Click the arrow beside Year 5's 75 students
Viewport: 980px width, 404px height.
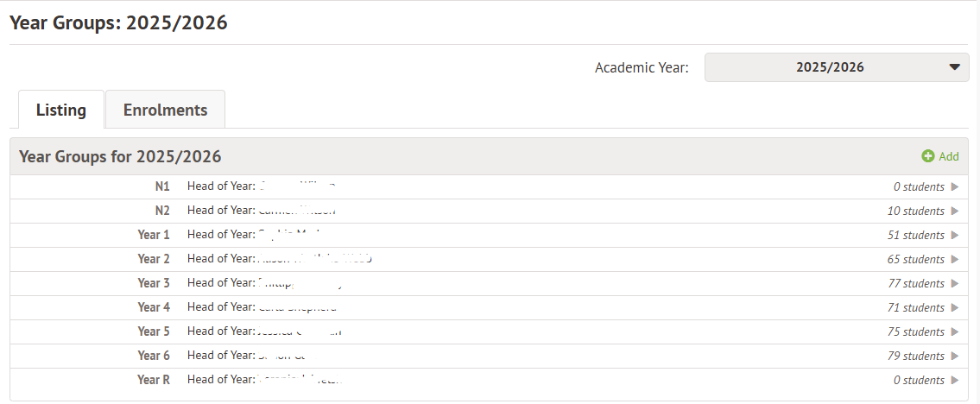tap(954, 331)
